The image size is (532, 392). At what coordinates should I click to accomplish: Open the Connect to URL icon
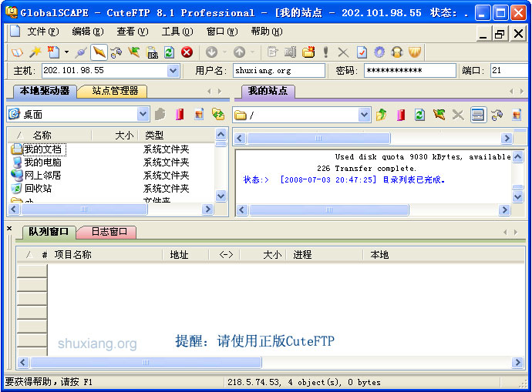click(152, 52)
